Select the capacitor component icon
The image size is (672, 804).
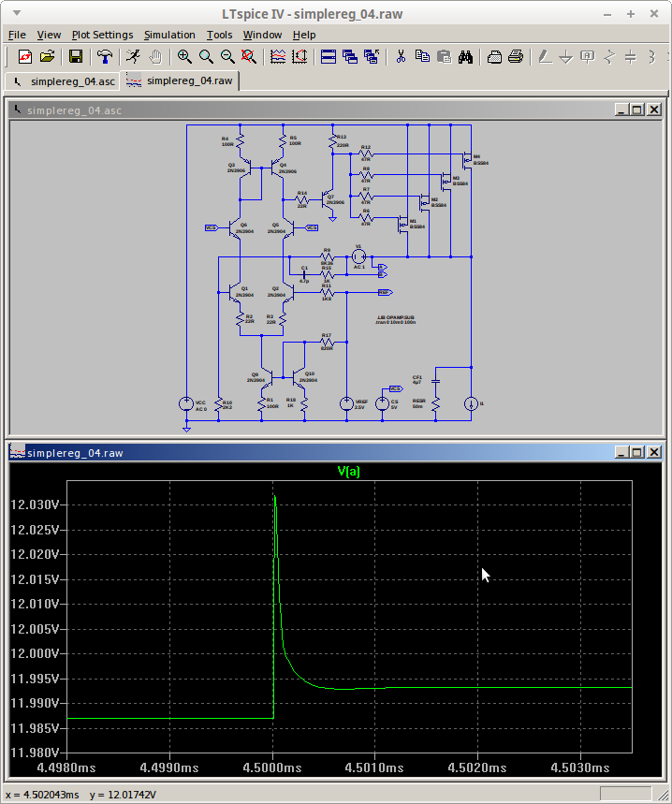pos(631,57)
